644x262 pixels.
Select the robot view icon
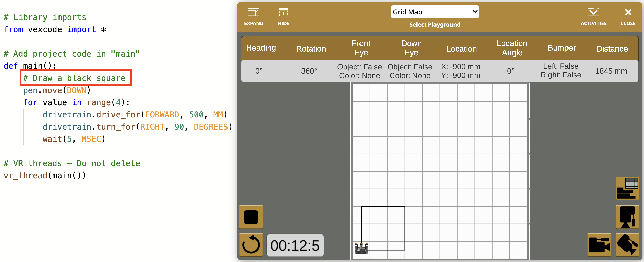[x=628, y=217]
